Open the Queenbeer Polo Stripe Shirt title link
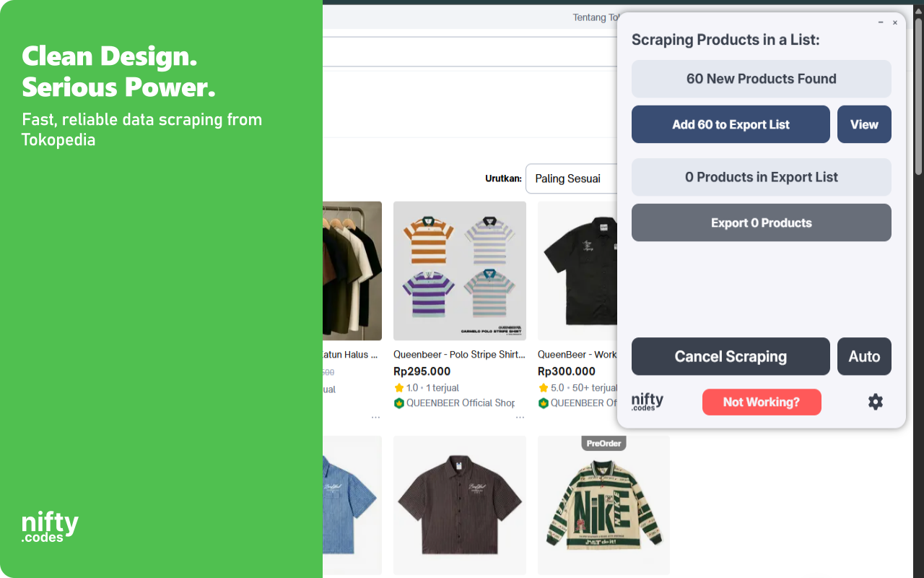This screenshot has height=578, width=924. 459,355
